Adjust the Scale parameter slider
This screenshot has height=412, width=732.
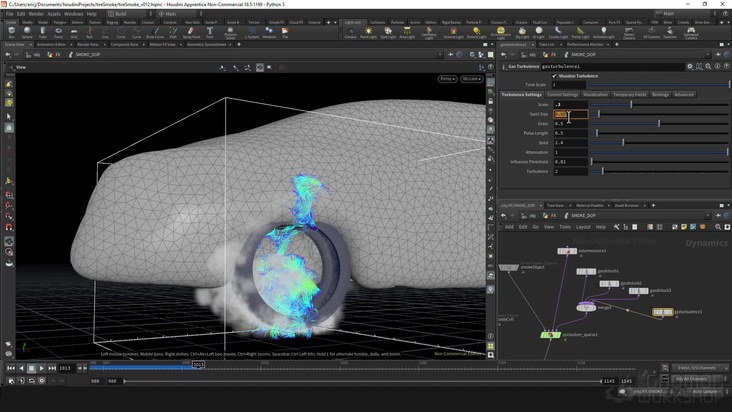click(x=659, y=105)
